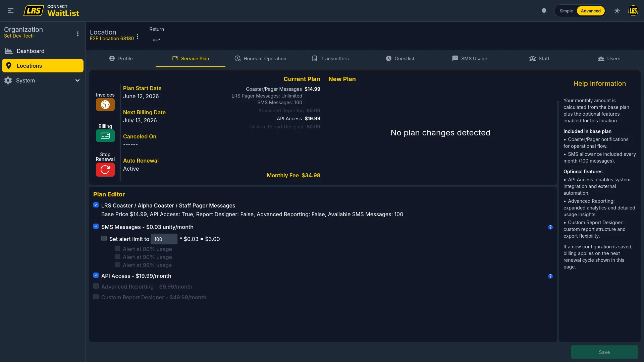Check Alert at 95% usage
This screenshot has width=644, height=362.
(117, 264)
